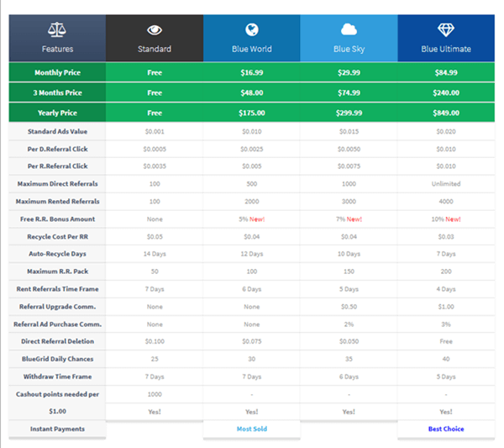Select the Blue World plan header
The height and width of the screenshot is (448, 504).
pos(252,38)
